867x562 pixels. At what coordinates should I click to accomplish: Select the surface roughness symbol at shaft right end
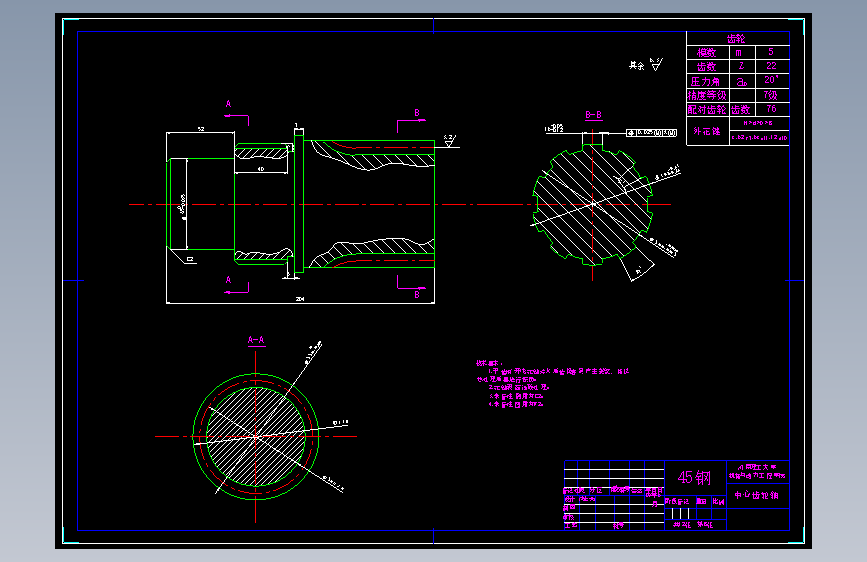(449, 141)
